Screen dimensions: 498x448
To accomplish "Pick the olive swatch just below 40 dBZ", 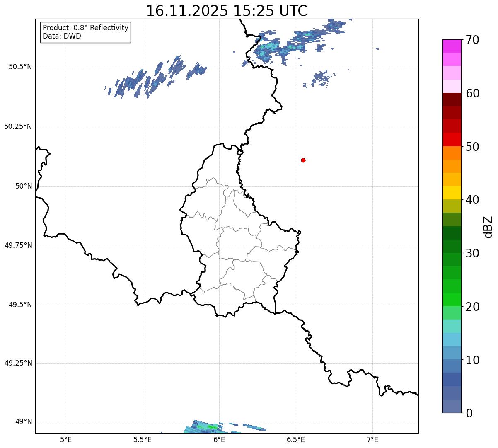I will click(452, 206).
